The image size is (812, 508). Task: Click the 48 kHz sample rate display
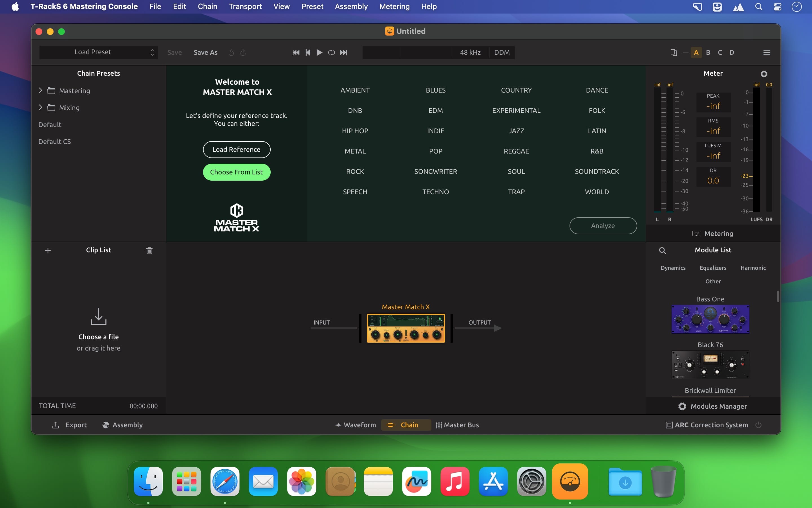[x=470, y=52]
